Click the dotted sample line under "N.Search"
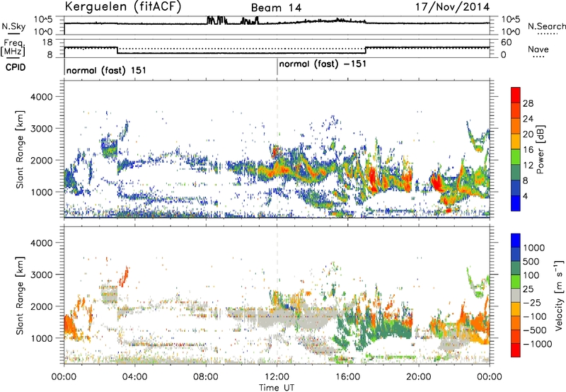Screen dimensions: 566x392 pyautogui.click(x=547, y=34)
